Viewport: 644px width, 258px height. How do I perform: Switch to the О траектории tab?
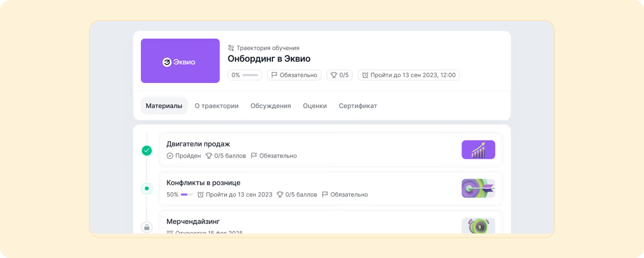coord(216,106)
